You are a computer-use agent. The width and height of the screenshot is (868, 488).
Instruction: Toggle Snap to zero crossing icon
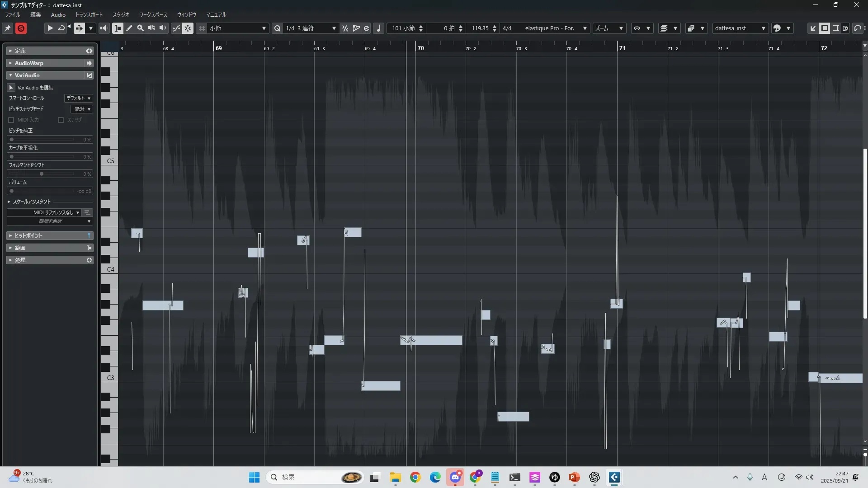pyautogui.click(x=176, y=28)
